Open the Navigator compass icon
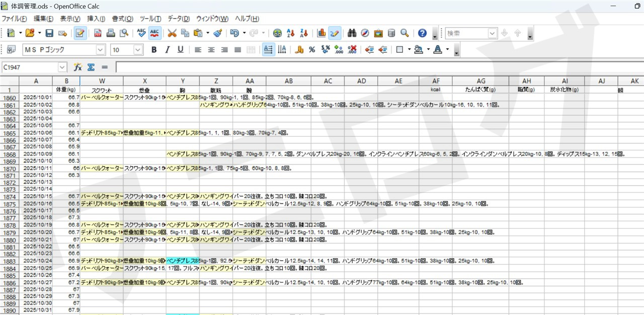 point(365,33)
